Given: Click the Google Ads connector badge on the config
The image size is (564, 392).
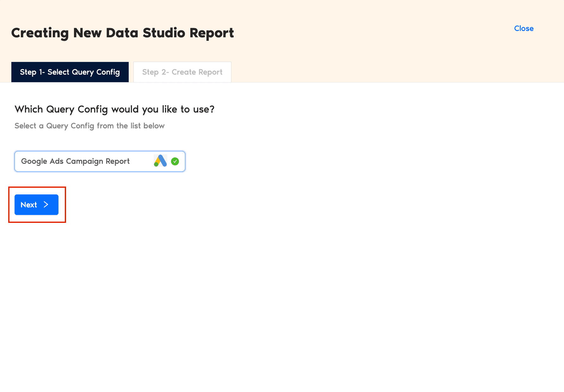Looking at the screenshot, I should 160,161.
